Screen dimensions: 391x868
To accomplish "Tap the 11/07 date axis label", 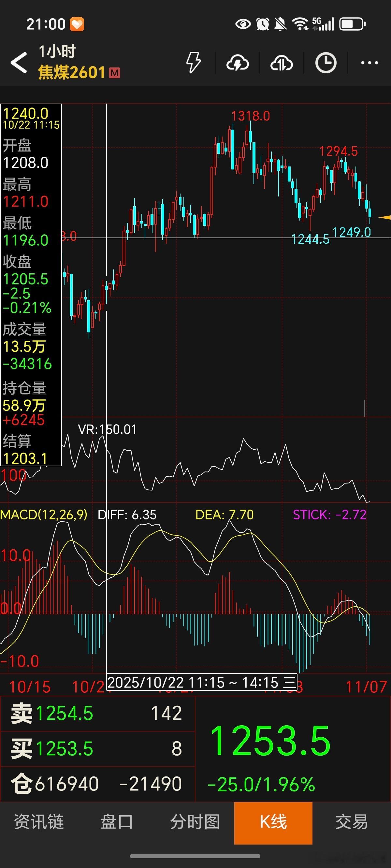I will (x=366, y=687).
